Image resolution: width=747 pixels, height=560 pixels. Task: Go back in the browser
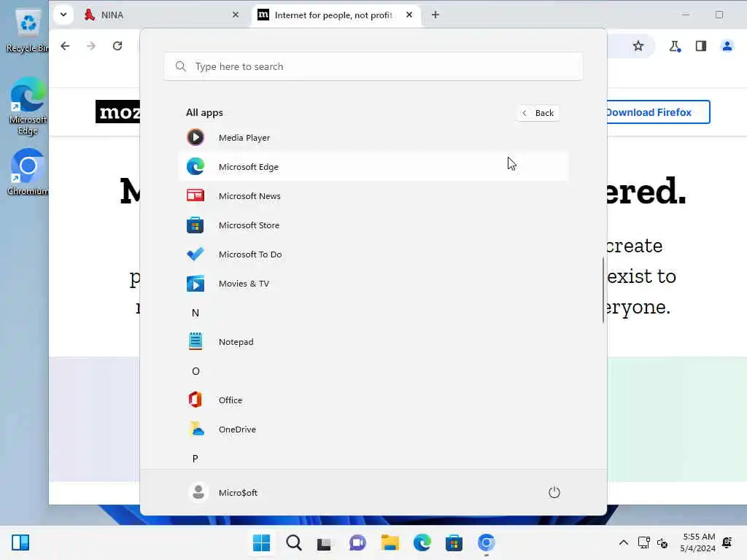(65, 46)
